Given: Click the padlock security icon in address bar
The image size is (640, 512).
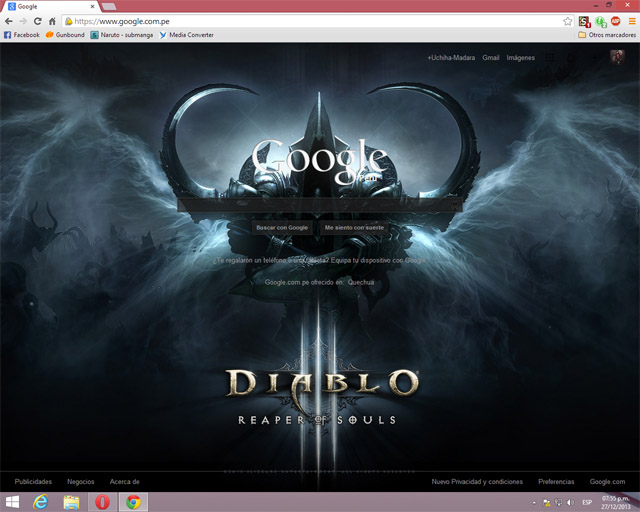Looking at the screenshot, I should click(69, 21).
